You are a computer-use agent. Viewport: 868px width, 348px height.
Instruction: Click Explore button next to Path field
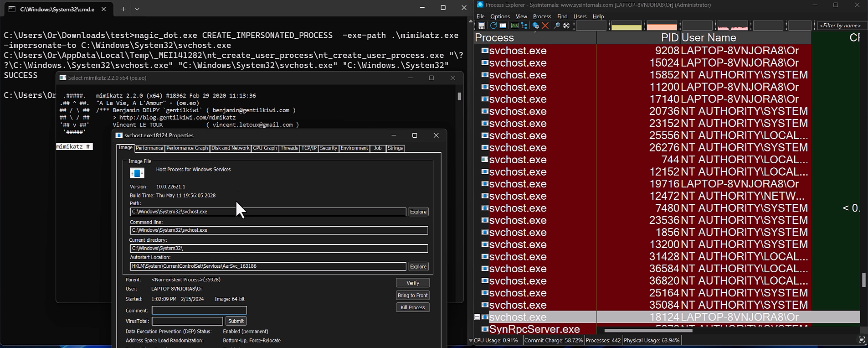coord(418,212)
